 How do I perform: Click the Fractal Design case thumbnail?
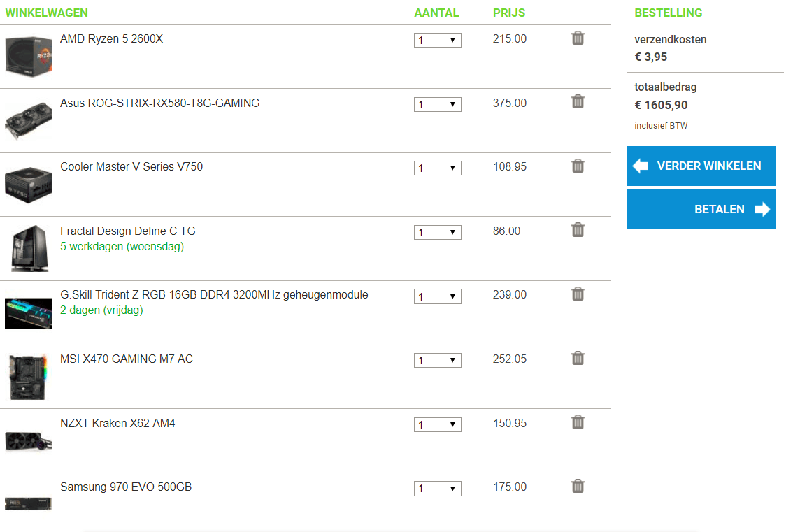(30, 248)
